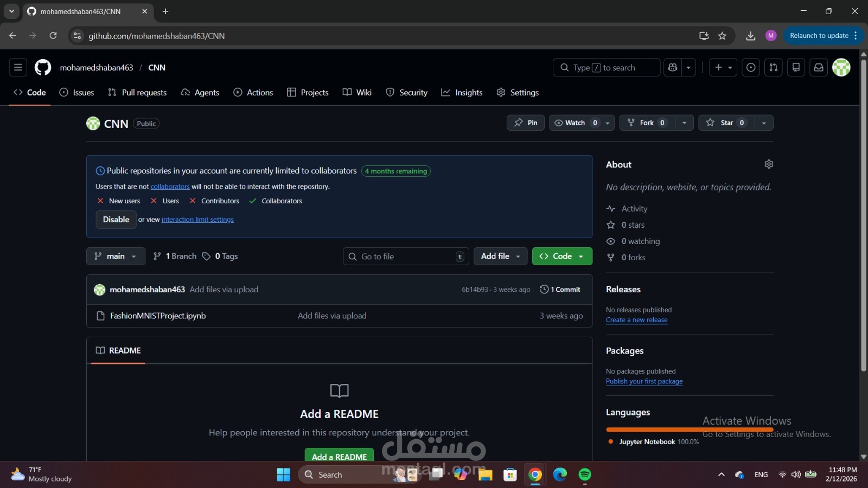This screenshot has height=488, width=868.
Task: Open the Actions tab
Action: tap(253, 92)
